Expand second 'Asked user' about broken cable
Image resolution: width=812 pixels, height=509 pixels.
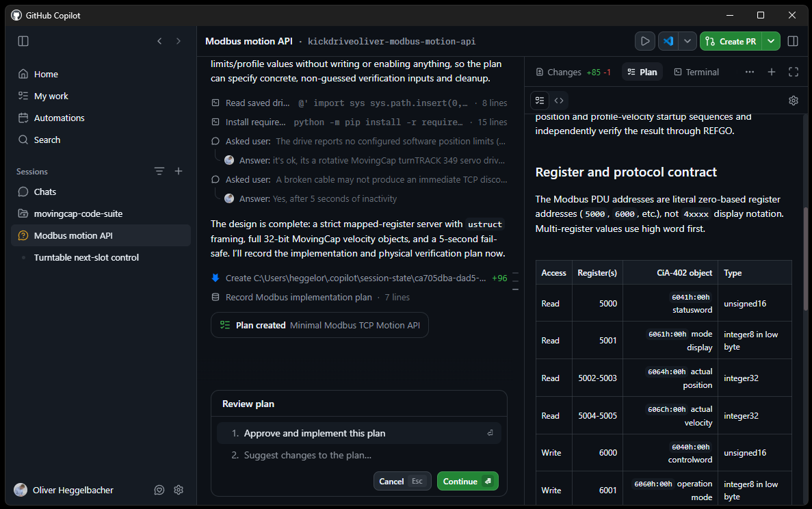(x=359, y=180)
